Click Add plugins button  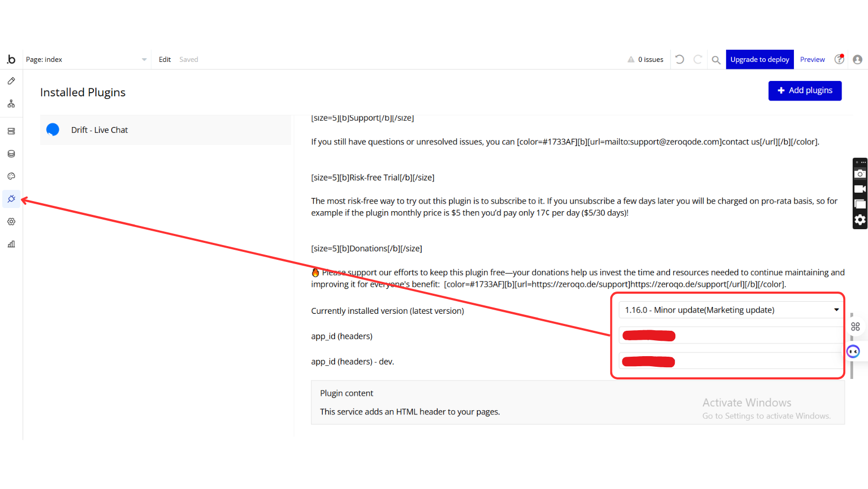(x=805, y=90)
